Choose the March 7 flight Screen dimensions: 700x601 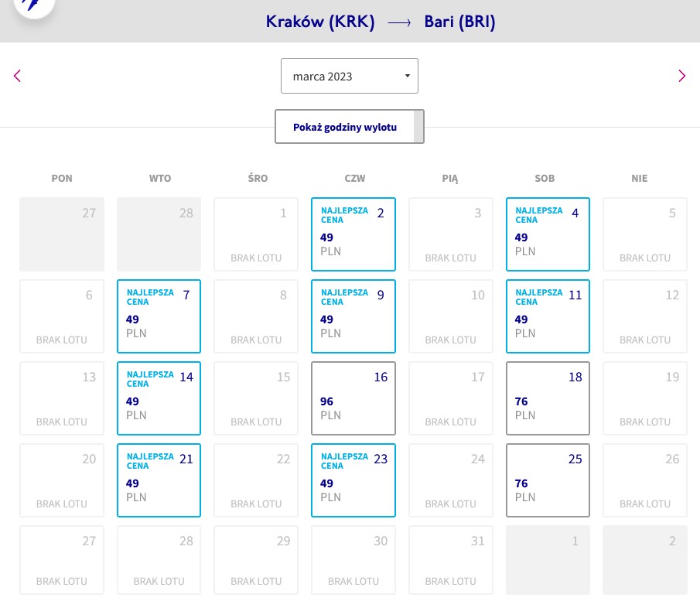click(159, 316)
